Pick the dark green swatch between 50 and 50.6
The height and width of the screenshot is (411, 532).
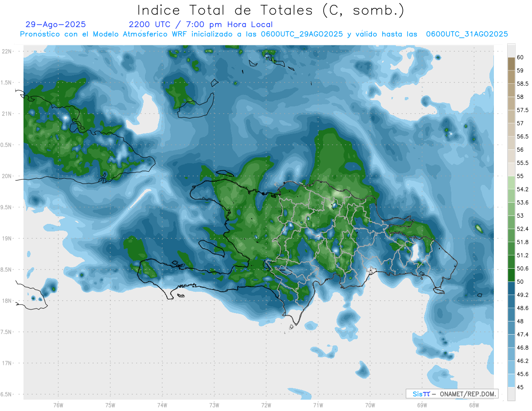(x=511, y=275)
